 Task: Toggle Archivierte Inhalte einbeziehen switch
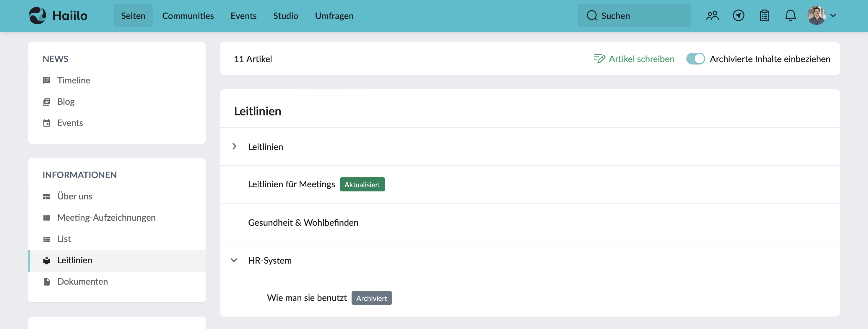pyautogui.click(x=695, y=59)
